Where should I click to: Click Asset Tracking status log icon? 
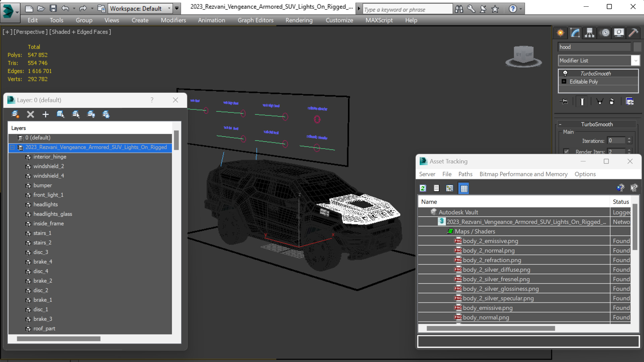436,188
